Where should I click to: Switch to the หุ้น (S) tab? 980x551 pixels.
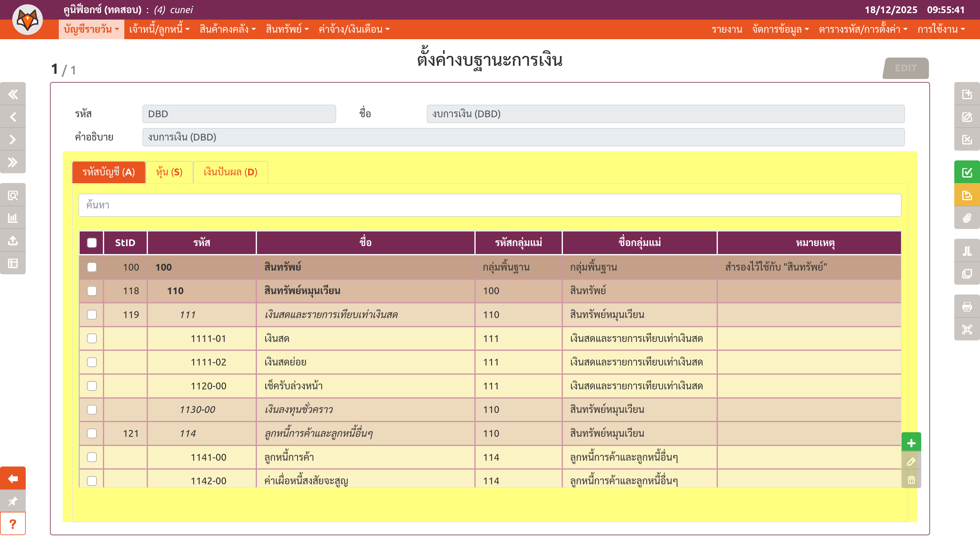point(169,172)
